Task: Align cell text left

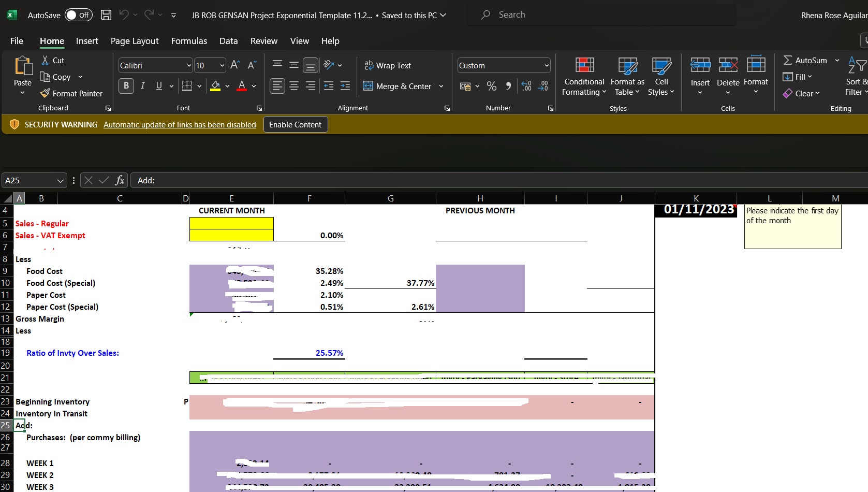Action: [x=277, y=86]
